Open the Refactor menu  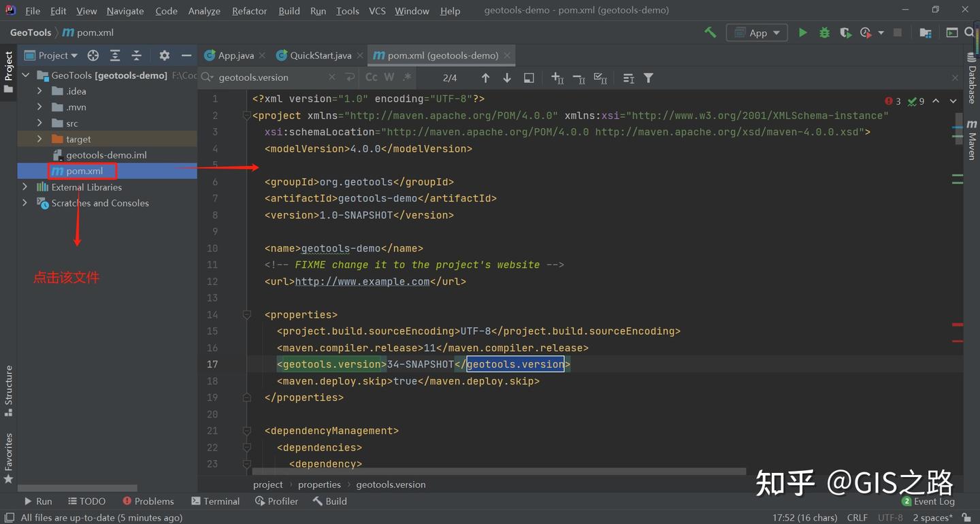tap(249, 11)
